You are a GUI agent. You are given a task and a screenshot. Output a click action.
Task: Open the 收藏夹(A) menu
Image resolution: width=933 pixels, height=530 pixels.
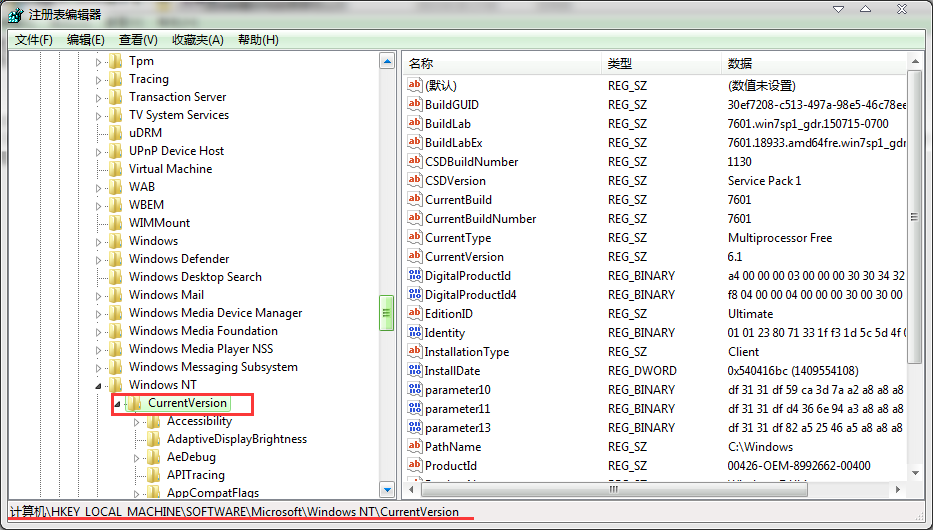[x=198, y=40]
